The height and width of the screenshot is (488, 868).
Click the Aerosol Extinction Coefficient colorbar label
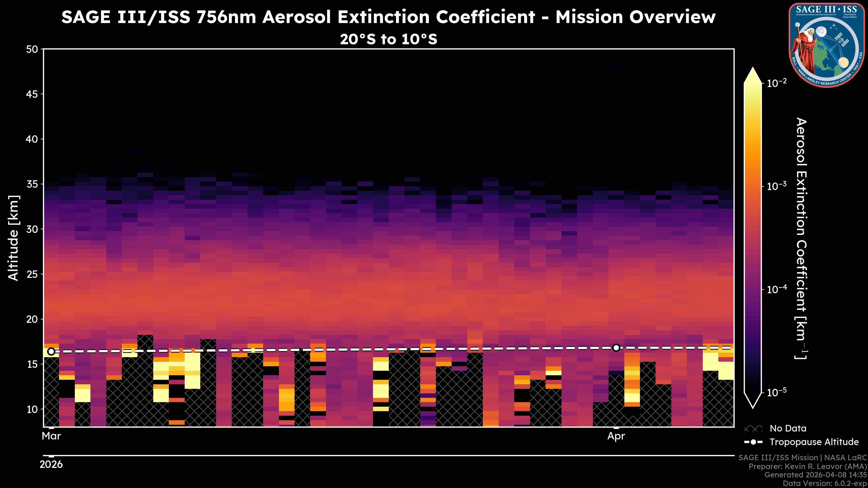pyautogui.click(x=801, y=238)
